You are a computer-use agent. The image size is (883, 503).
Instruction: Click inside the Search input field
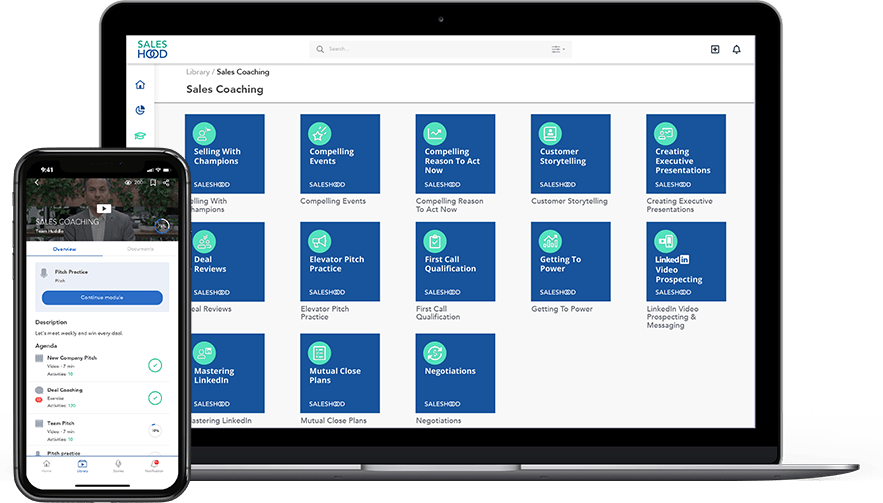[x=439, y=49]
